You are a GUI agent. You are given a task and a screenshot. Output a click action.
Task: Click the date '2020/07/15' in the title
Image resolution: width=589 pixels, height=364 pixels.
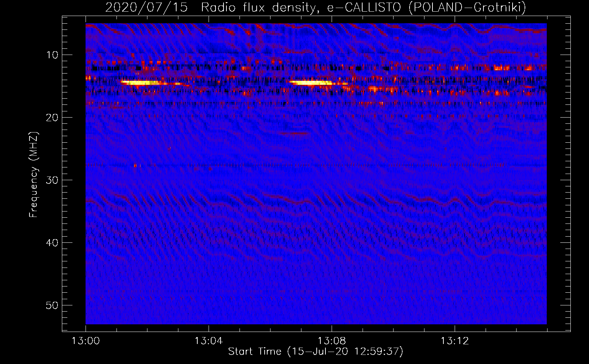[x=147, y=7]
